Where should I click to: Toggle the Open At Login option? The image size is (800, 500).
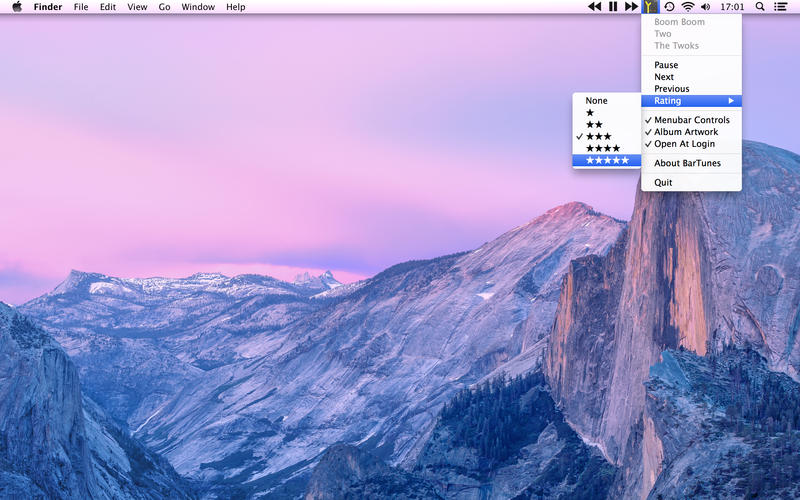684,144
